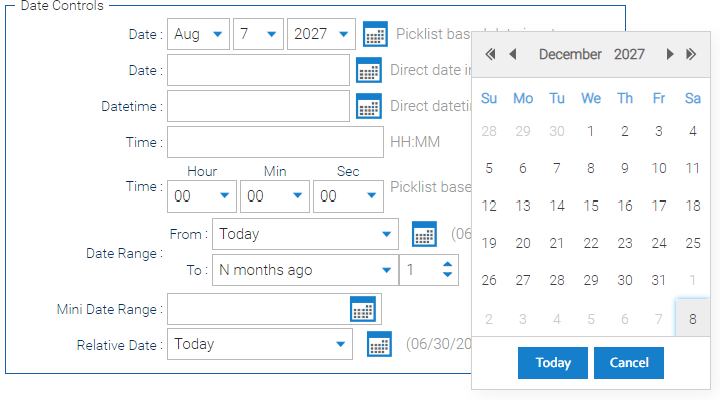Select December 15 in the calendar

(x=591, y=206)
